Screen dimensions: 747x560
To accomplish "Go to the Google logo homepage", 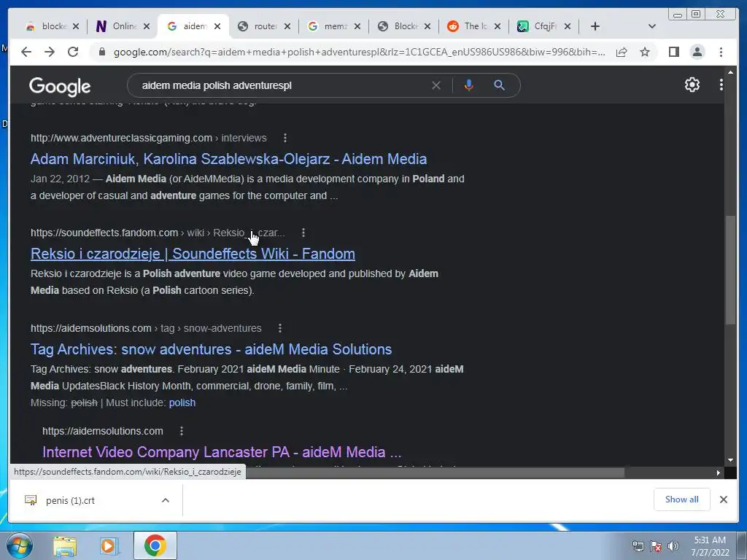I will coord(60,86).
